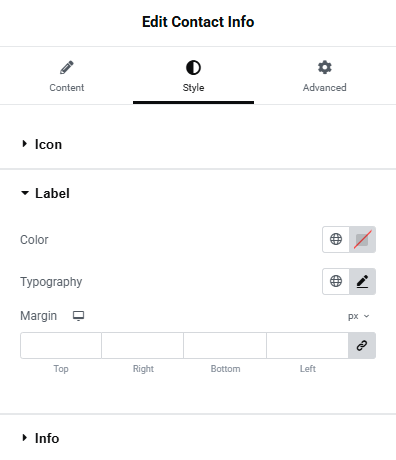The width and height of the screenshot is (396, 460).
Task: Toggle the link values chain icon
Action: [362, 345]
